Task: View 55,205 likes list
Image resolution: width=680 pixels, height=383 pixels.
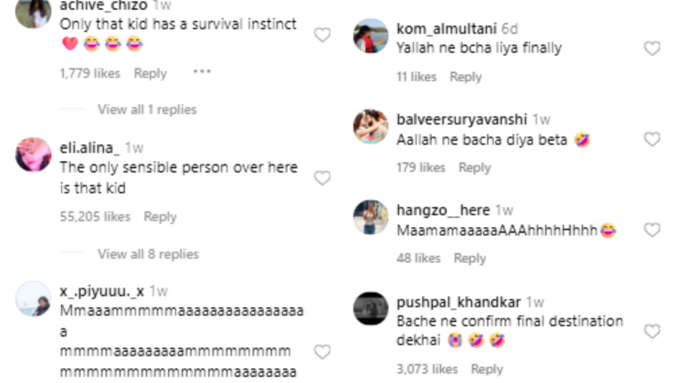Action: tap(95, 216)
